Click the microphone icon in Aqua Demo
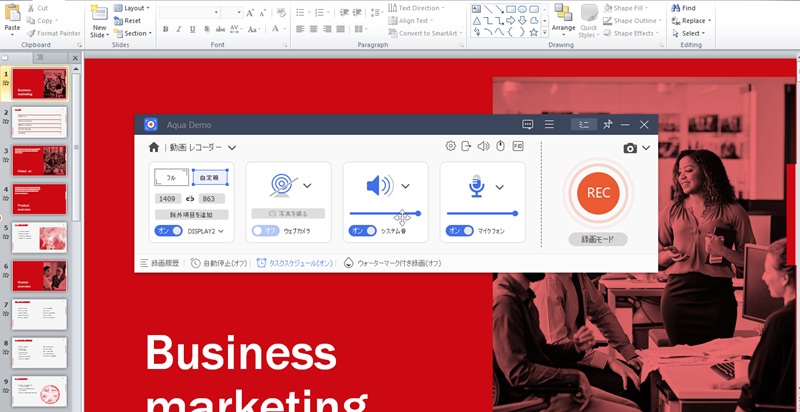The height and width of the screenshot is (412, 800). 477,186
